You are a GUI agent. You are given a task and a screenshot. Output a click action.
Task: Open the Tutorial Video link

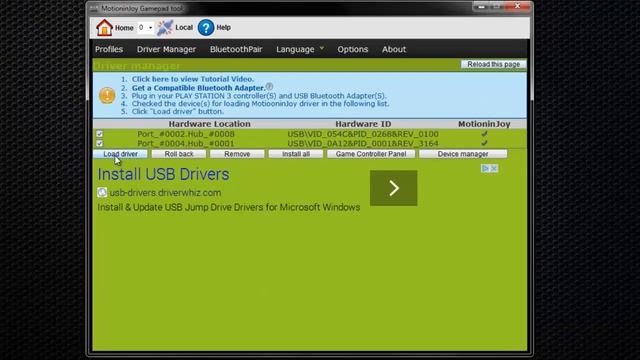tap(193, 79)
